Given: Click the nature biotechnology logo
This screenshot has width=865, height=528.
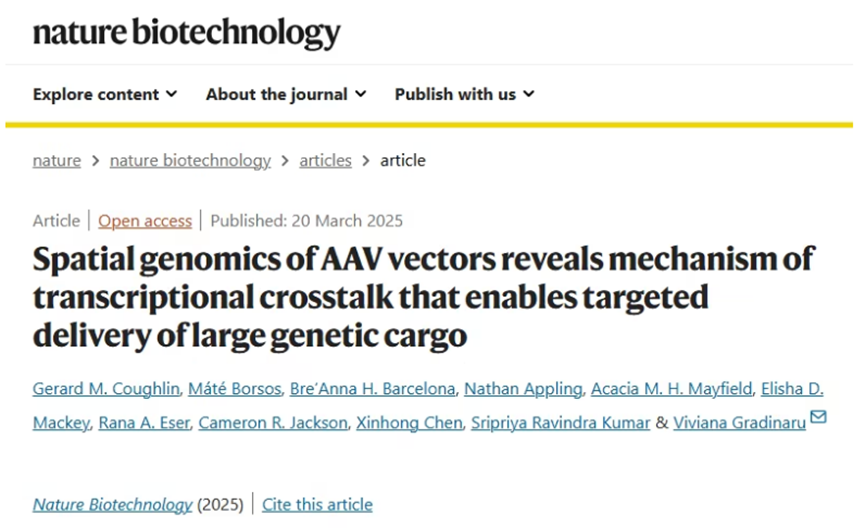Looking at the screenshot, I should (x=186, y=32).
